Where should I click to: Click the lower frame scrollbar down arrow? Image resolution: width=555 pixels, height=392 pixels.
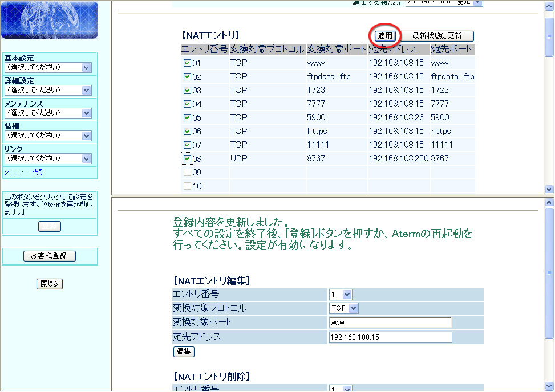549,386
